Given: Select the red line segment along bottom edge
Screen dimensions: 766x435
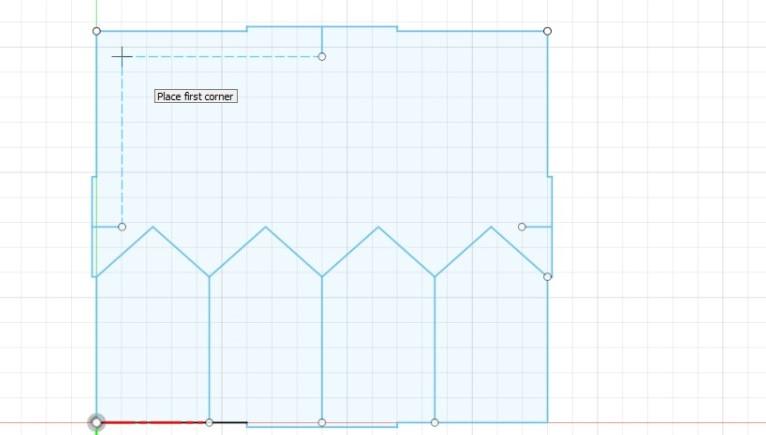Looking at the screenshot, I should pyautogui.click(x=153, y=422).
